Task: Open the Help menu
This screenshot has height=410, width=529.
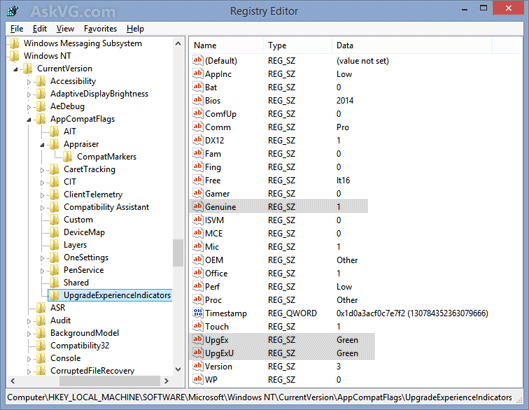Action: pos(135,29)
